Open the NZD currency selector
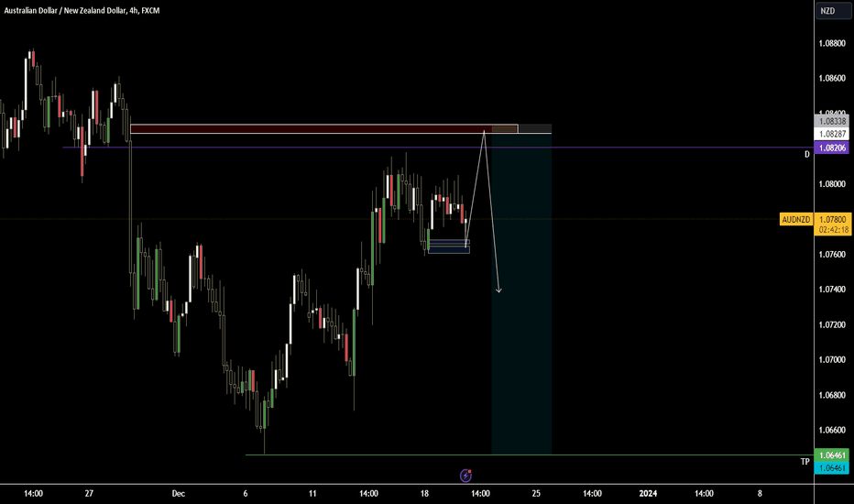This screenshot has width=854, height=504. [x=832, y=11]
